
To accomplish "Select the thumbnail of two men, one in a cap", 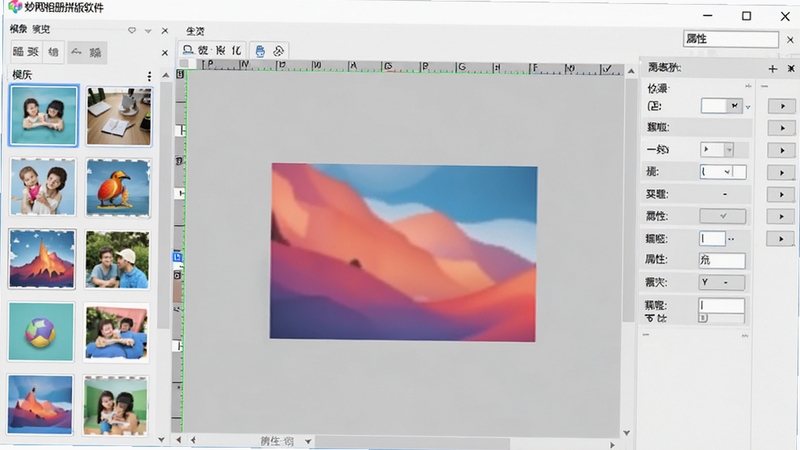I will pyautogui.click(x=117, y=260).
